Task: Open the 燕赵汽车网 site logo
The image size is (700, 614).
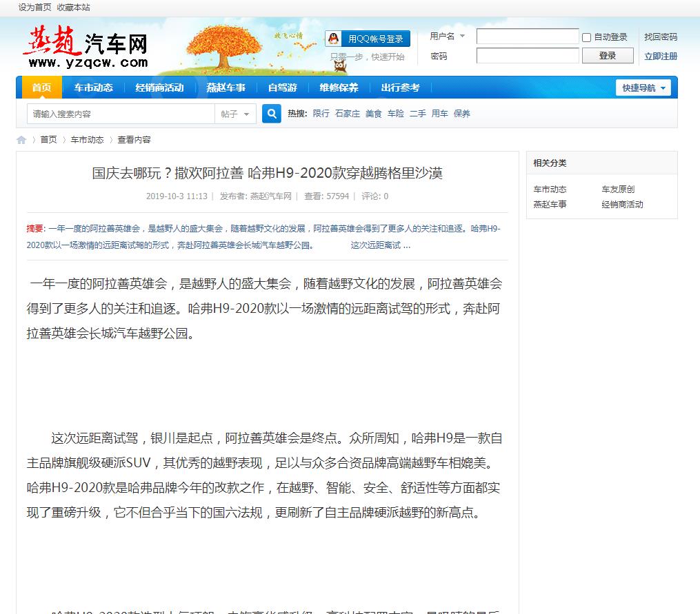Action: pos(86,48)
